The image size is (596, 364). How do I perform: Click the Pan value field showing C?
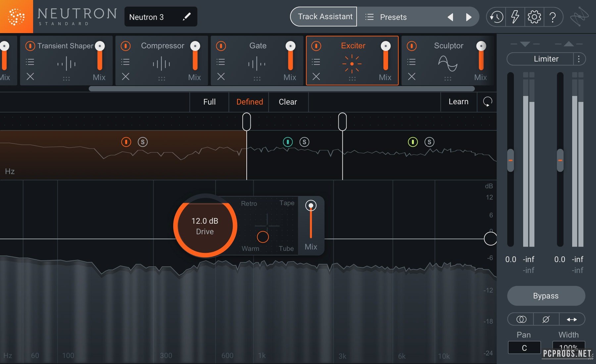click(524, 348)
